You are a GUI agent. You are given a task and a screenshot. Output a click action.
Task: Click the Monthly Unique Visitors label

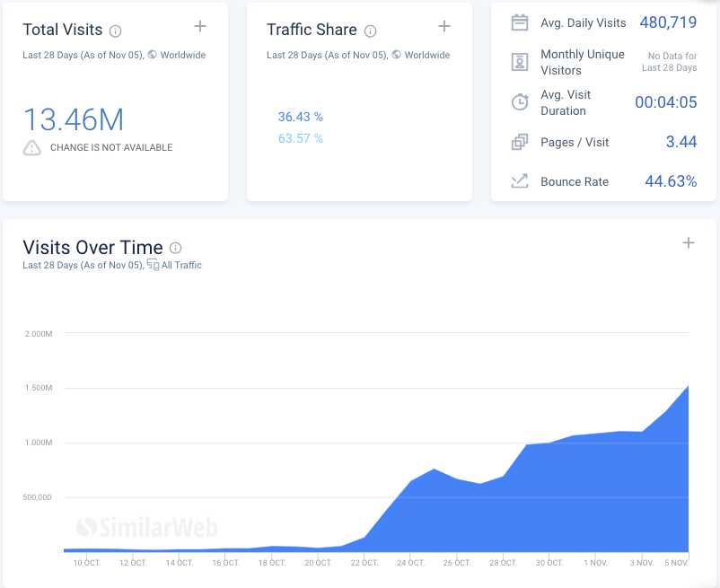(x=583, y=62)
